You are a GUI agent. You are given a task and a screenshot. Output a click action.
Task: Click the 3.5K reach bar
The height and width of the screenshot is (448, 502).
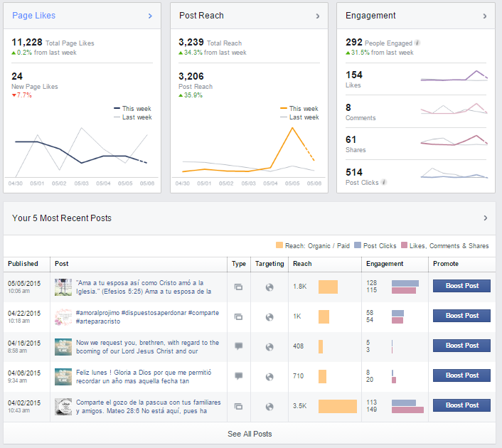[338, 406]
